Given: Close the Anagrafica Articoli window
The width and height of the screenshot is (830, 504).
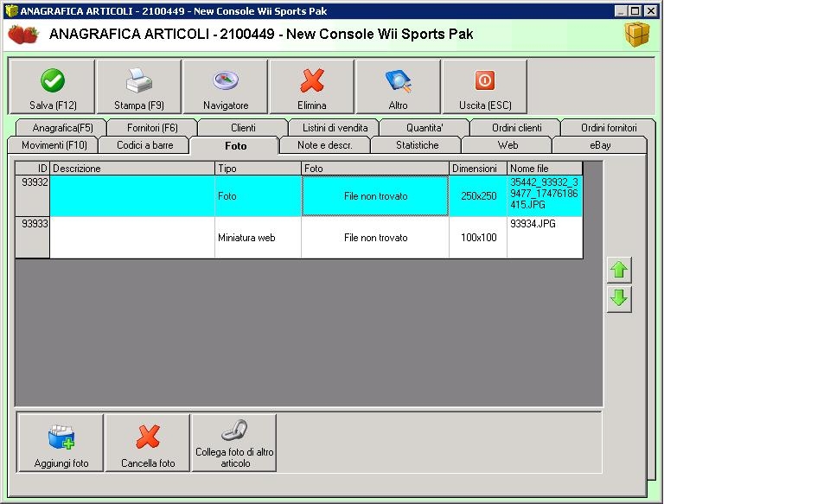Looking at the screenshot, I should point(651,10).
